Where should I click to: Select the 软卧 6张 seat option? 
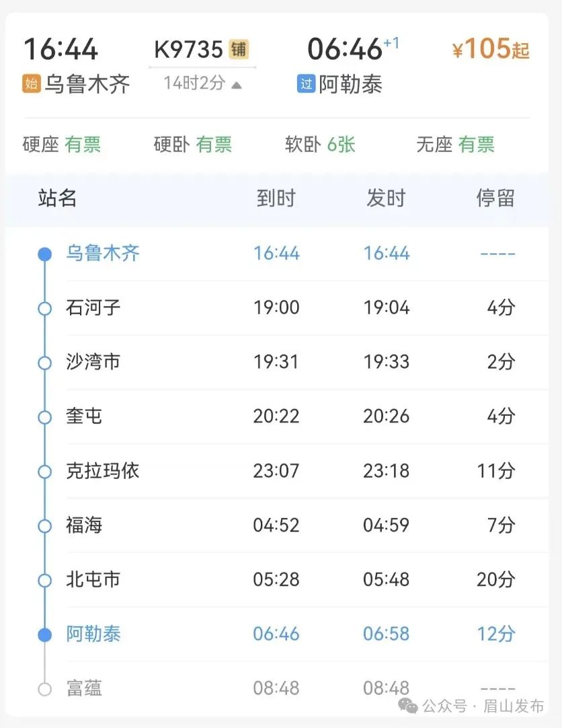tap(320, 145)
